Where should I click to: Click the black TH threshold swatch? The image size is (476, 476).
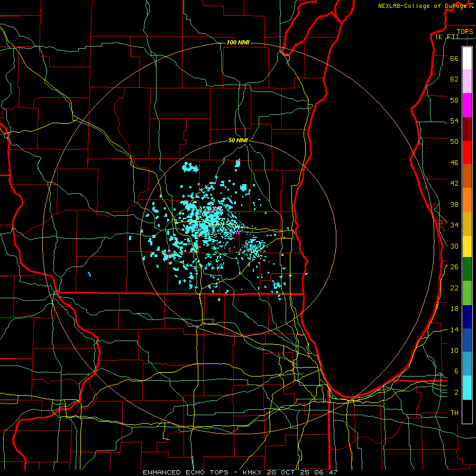tap(467, 411)
